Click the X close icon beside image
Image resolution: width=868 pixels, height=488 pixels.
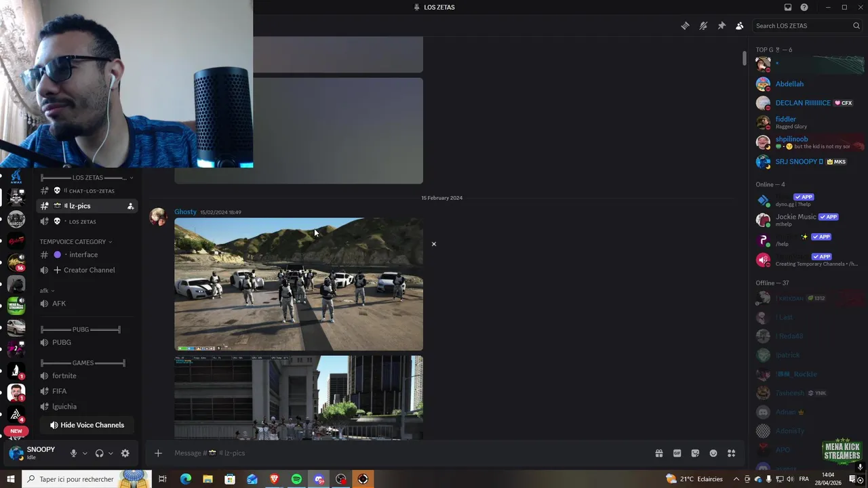(434, 244)
